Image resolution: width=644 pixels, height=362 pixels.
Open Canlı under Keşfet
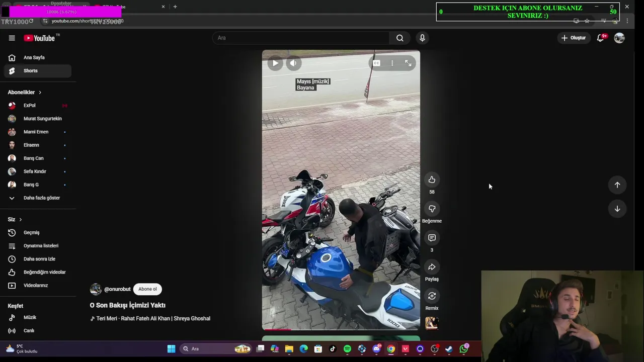pos(38,330)
